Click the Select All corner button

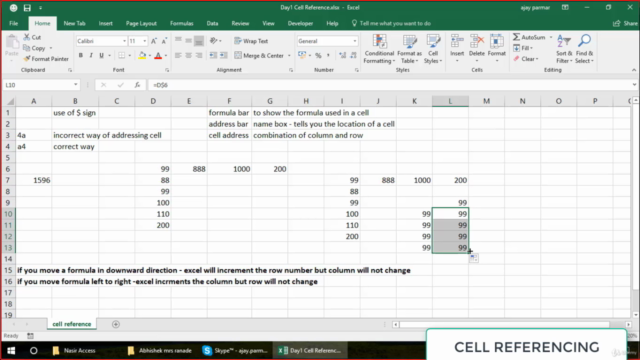pos(9,101)
